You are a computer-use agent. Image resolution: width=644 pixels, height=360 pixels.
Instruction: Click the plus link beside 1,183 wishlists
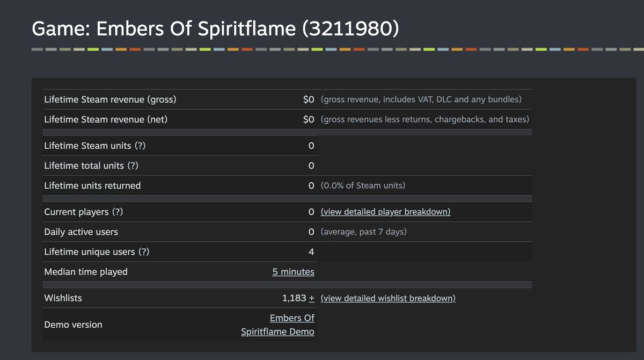click(311, 298)
